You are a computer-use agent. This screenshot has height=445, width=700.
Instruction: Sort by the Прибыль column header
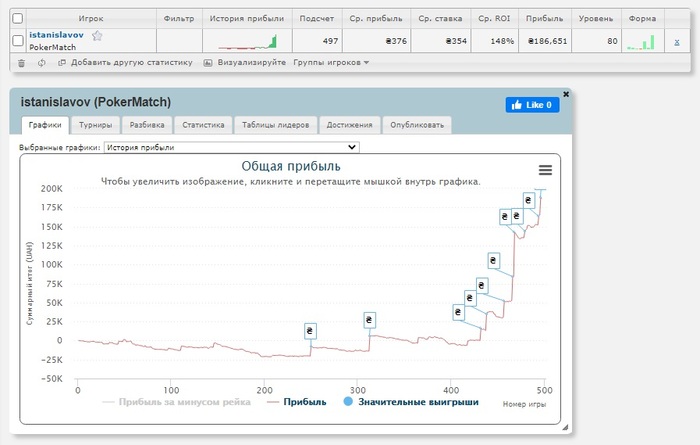click(x=545, y=18)
